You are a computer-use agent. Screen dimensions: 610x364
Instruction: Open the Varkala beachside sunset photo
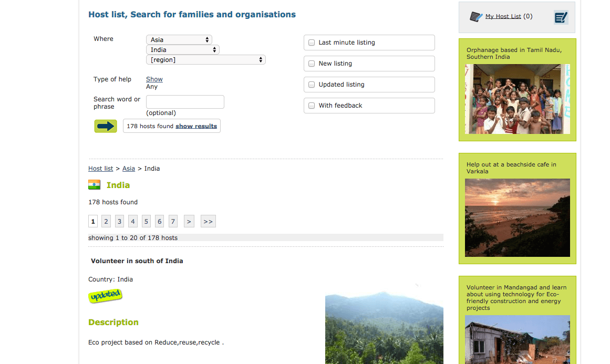517,217
